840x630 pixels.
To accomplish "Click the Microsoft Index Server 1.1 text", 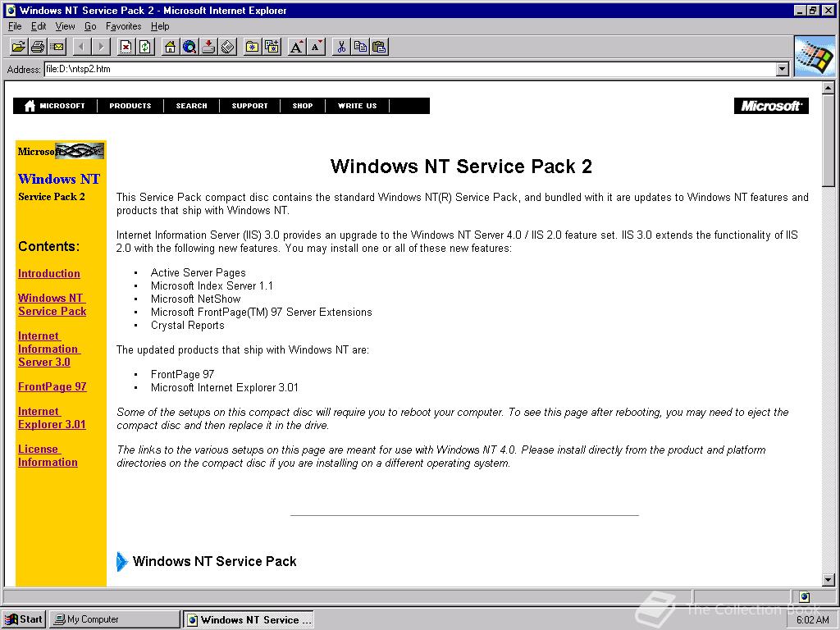I will coord(212,286).
